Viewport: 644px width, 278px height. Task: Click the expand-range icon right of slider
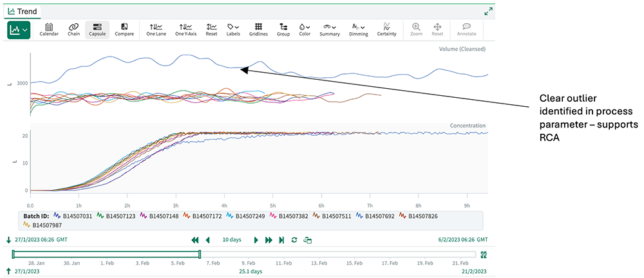pyautogui.click(x=484, y=255)
